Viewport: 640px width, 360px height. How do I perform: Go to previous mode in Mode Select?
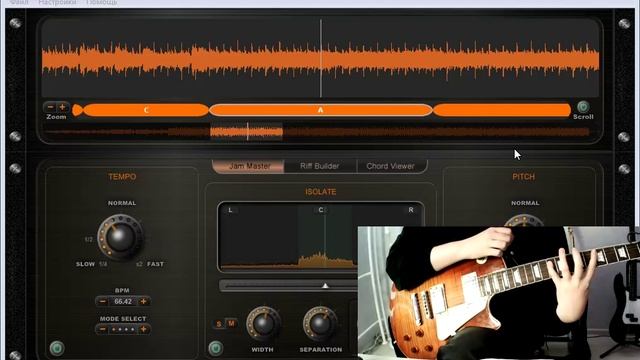tap(103, 329)
